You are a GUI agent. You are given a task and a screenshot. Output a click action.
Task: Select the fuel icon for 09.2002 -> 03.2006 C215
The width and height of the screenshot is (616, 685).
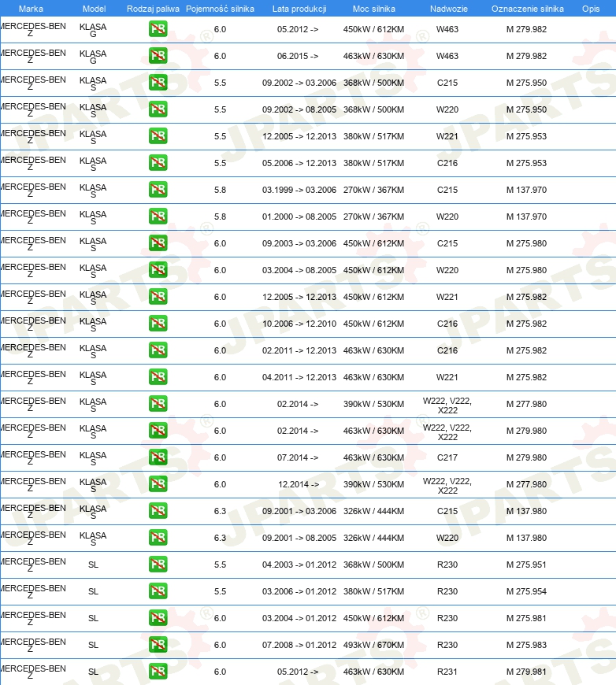158,83
